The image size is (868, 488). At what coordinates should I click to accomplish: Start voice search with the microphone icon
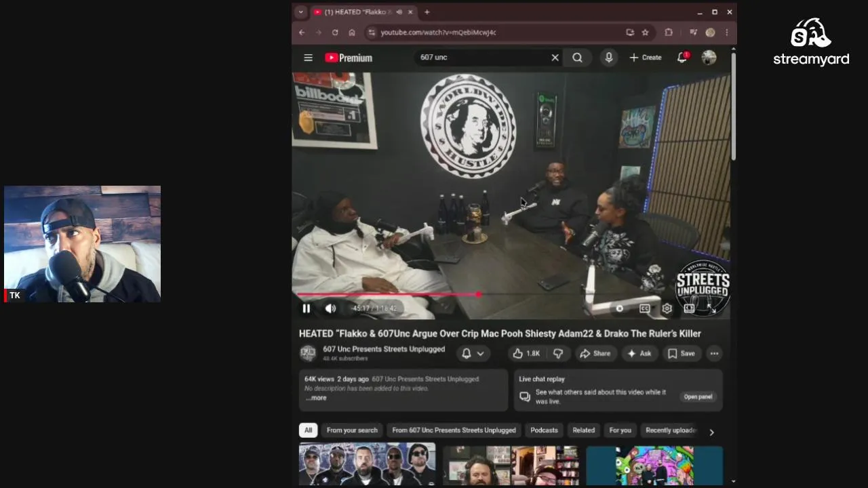click(x=609, y=58)
